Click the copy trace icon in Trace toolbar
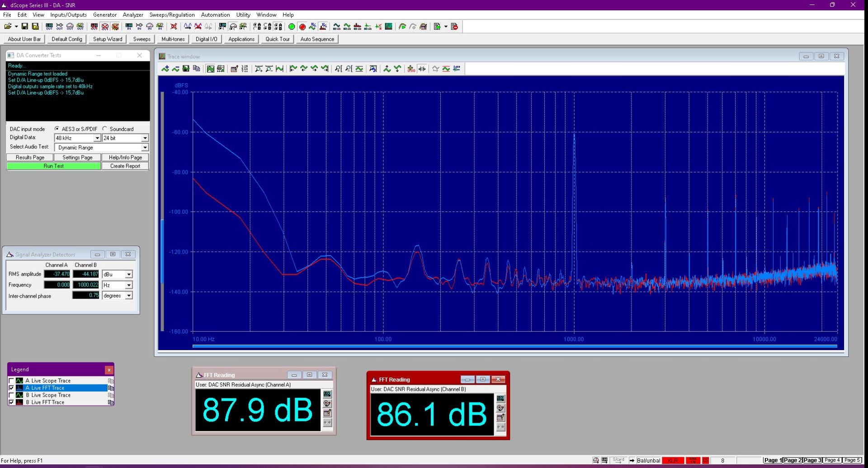The image size is (868, 468). pos(196,69)
